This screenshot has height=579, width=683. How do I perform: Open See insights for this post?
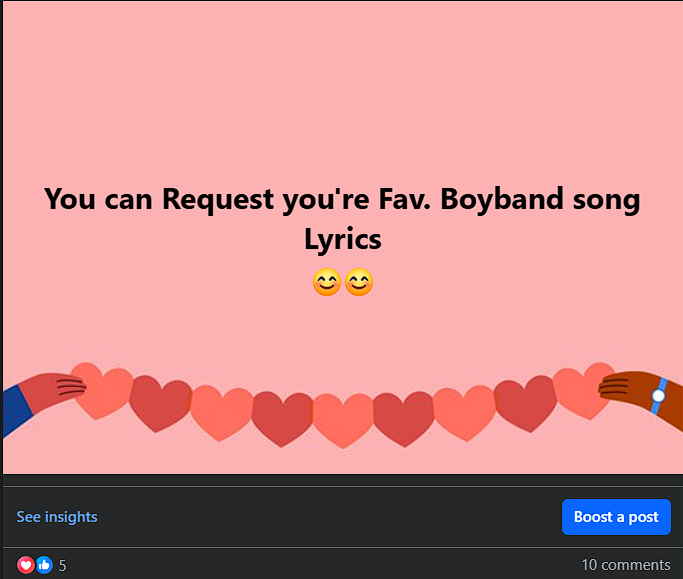pyautogui.click(x=57, y=517)
